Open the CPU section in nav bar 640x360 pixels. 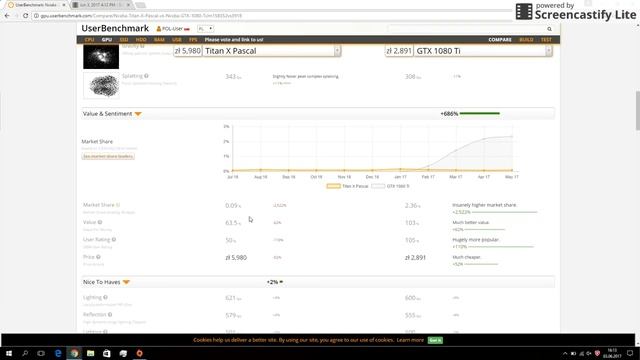pos(90,40)
